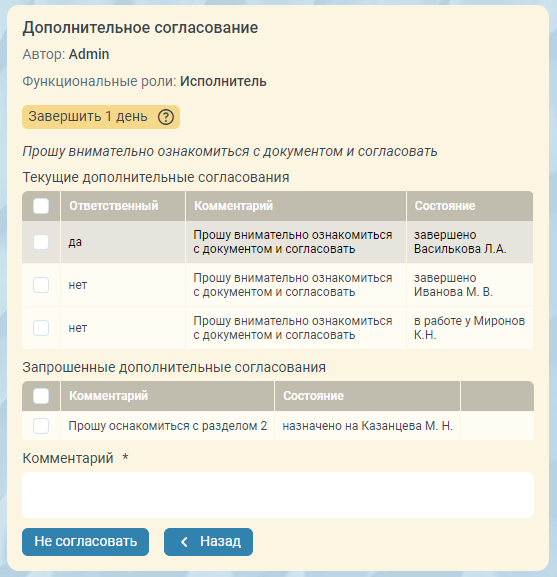Toggle select-all checkbox in current approvals table
The height and width of the screenshot is (577, 557).
click(x=41, y=206)
